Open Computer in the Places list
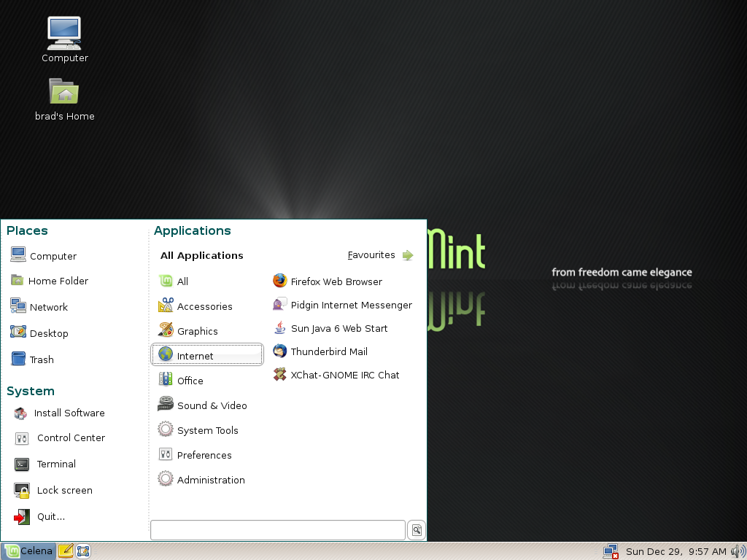The height and width of the screenshot is (560, 747). click(43, 255)
